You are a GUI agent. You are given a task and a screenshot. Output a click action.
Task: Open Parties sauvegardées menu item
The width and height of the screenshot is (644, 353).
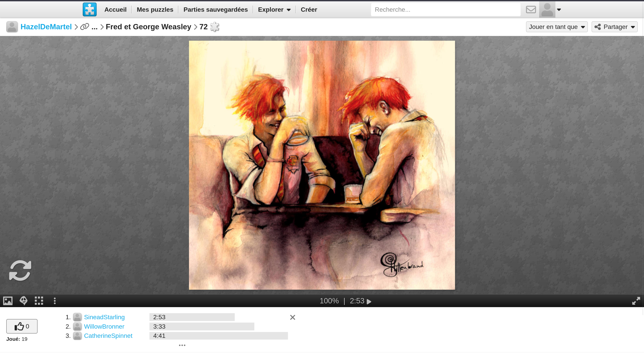click(215, 9)
